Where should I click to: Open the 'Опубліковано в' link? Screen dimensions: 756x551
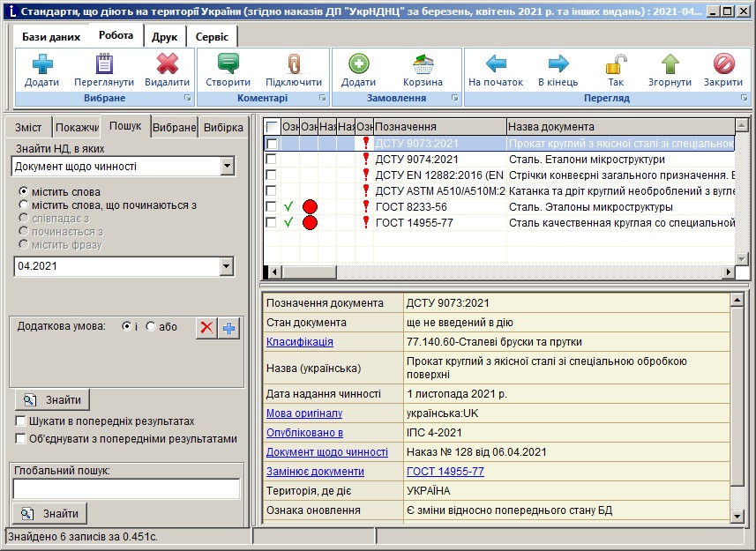click(x=304, y=433)
